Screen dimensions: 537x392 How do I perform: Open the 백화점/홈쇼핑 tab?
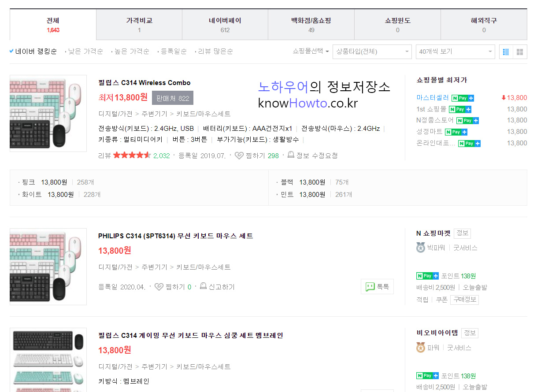(x=311, y=25)
